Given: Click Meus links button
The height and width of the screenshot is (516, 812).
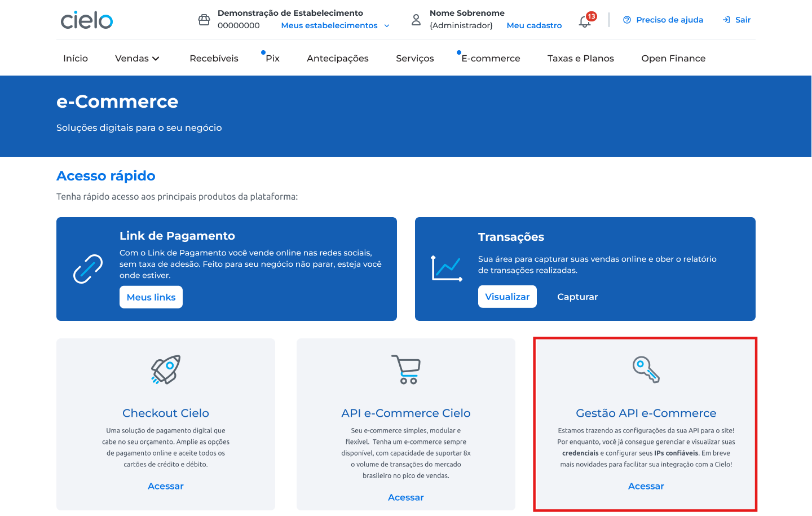Looking at the screenshot, I should (151, 297).
